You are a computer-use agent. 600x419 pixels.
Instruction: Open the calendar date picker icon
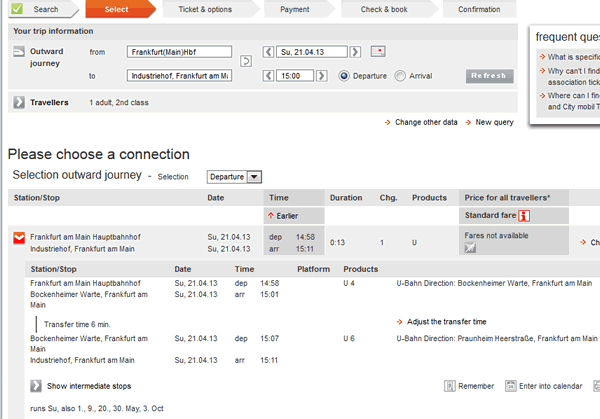(378, 51)
